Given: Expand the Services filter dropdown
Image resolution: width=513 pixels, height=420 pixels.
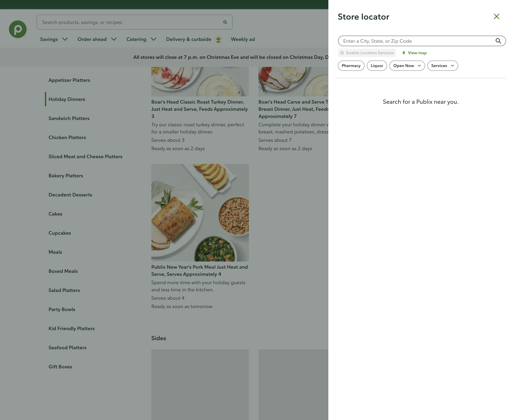Looking at the screenshot, I should pyautogui.click(x=442, y=66).
